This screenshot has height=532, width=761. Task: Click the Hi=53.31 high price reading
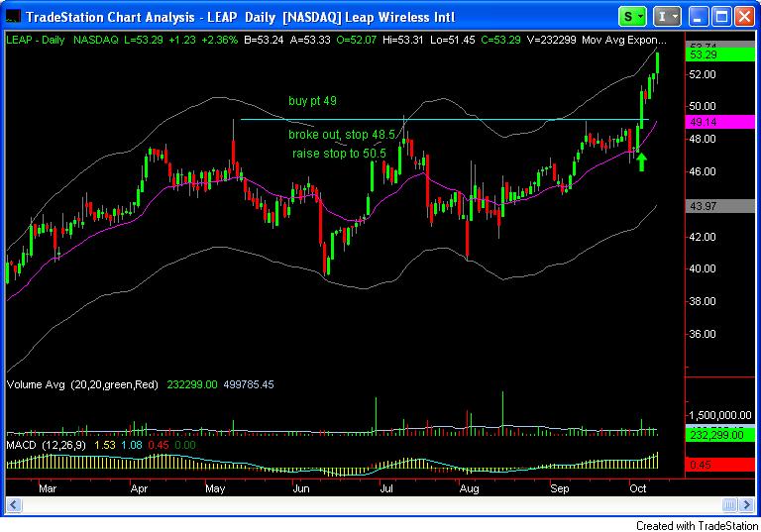(x=403, y=40)
